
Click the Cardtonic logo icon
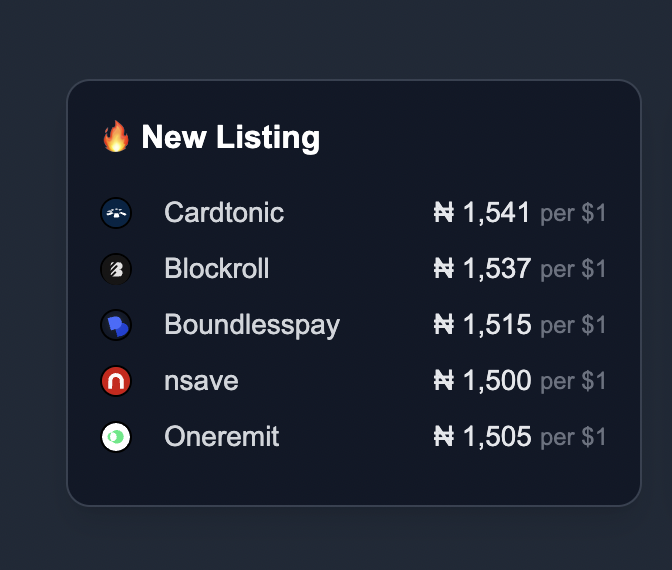tap(116, 213)
